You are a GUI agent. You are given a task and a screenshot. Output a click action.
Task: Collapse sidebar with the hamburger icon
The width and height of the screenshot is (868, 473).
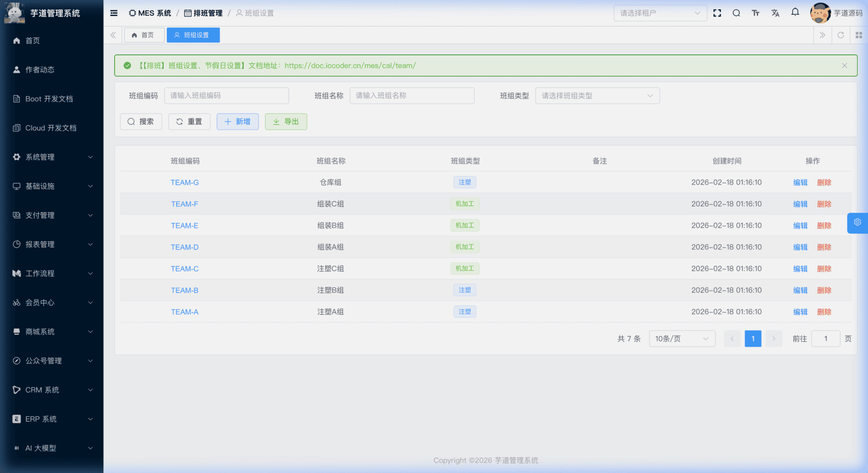(114, 13)
